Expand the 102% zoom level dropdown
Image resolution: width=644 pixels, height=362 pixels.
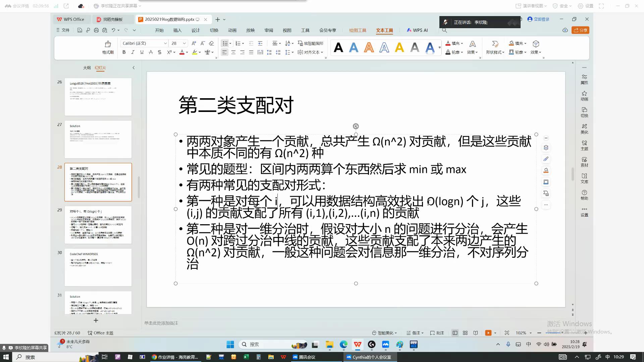tap(531, 333)
